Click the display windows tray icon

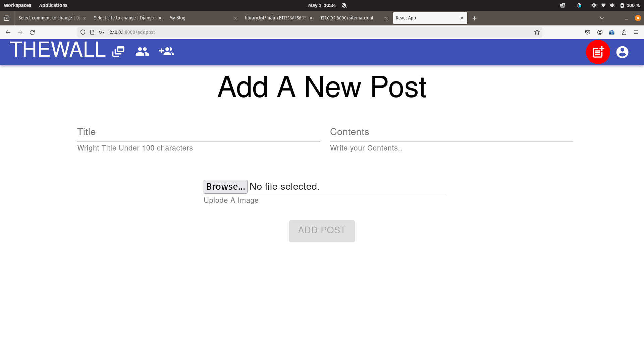562,5
